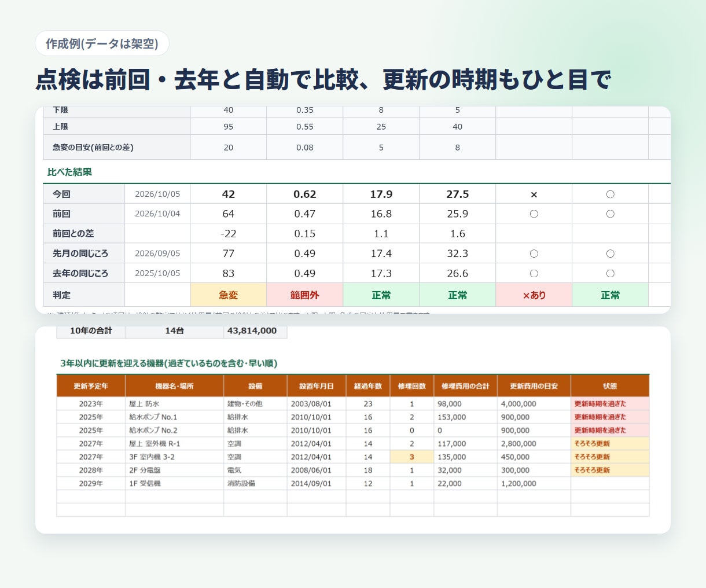Viewport: 706px width, 588px height.
Task: Click the difference value -22
Action: click(229, 234)
